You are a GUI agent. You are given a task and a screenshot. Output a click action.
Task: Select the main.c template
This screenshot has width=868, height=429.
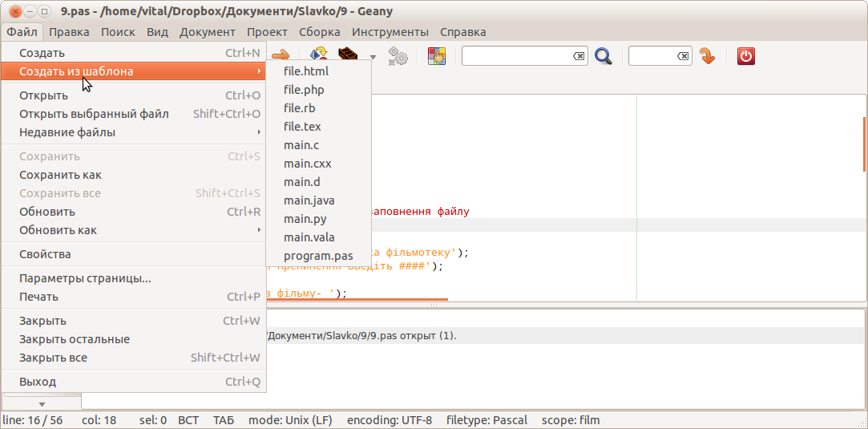(318, 145)
